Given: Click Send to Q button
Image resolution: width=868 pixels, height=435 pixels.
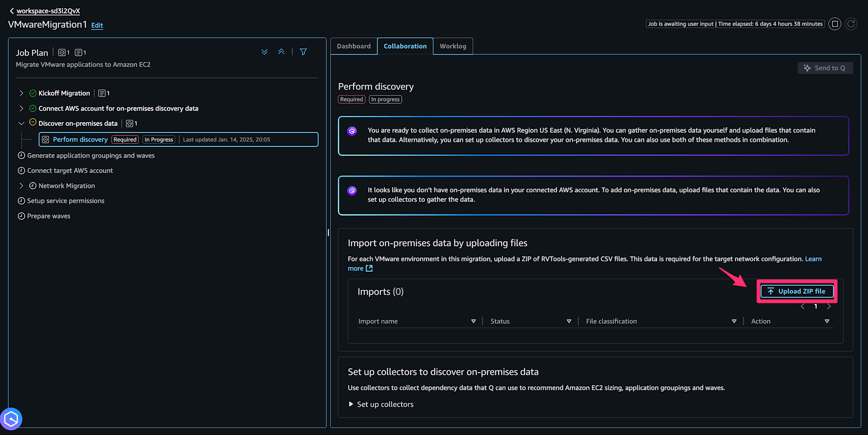Looking at the screenshot, I should click(825, 68).
